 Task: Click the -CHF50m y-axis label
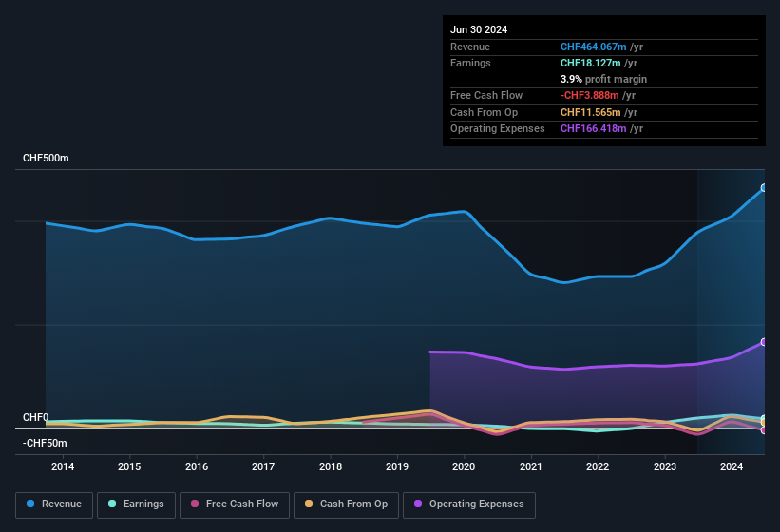tap(45, 444)
